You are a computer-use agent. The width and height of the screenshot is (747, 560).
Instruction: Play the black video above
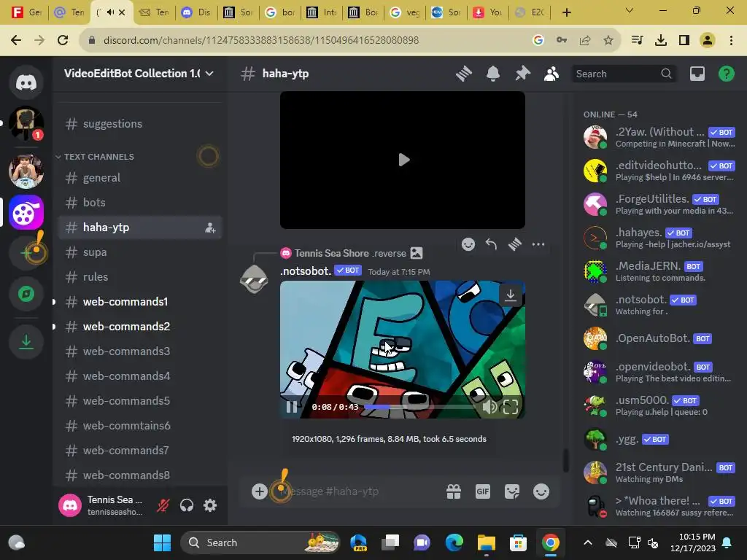403,160
